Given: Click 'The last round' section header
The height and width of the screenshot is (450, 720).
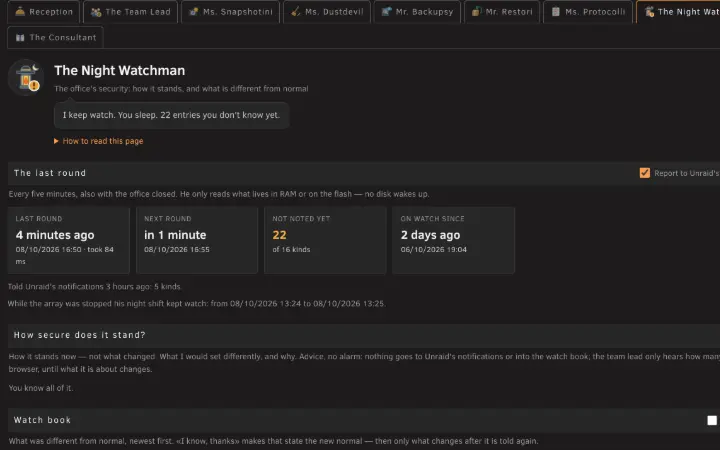Looking at the screenshot, I should 50,173.
